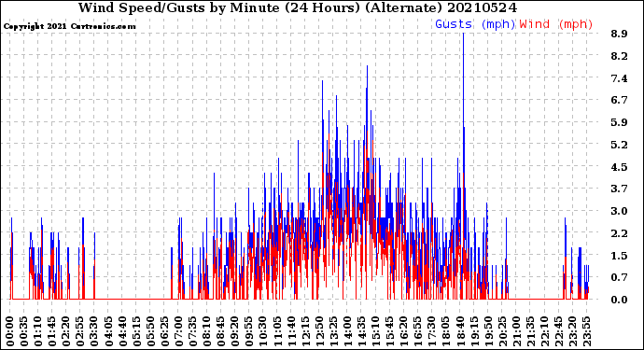Click the 1.5 y-axis label
This screenshot has height=350, width=644.
[x=620, y=256]
